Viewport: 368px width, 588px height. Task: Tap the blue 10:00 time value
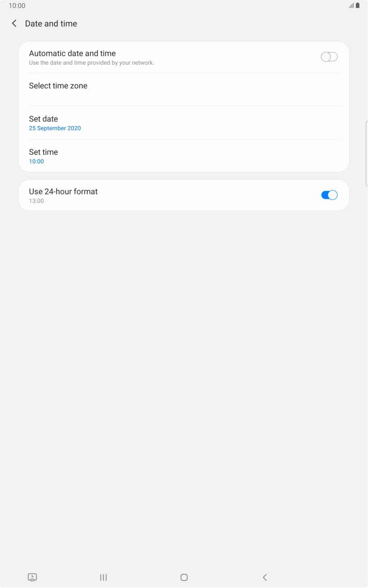[36, 162]
